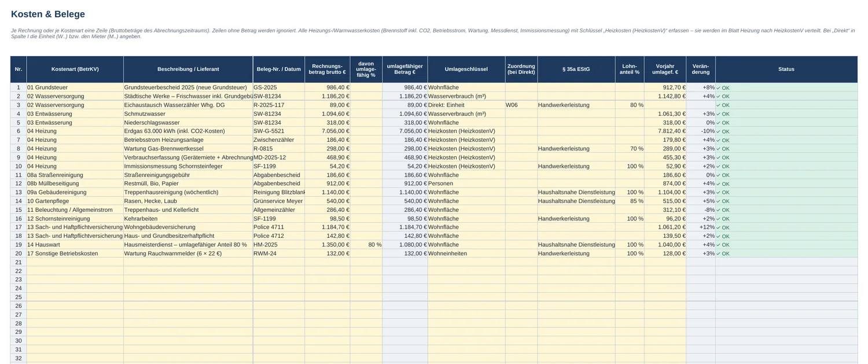The image size is (868, 364).
Task: Select the "+12%" Veränderung cell
Action: coord(701,227)
